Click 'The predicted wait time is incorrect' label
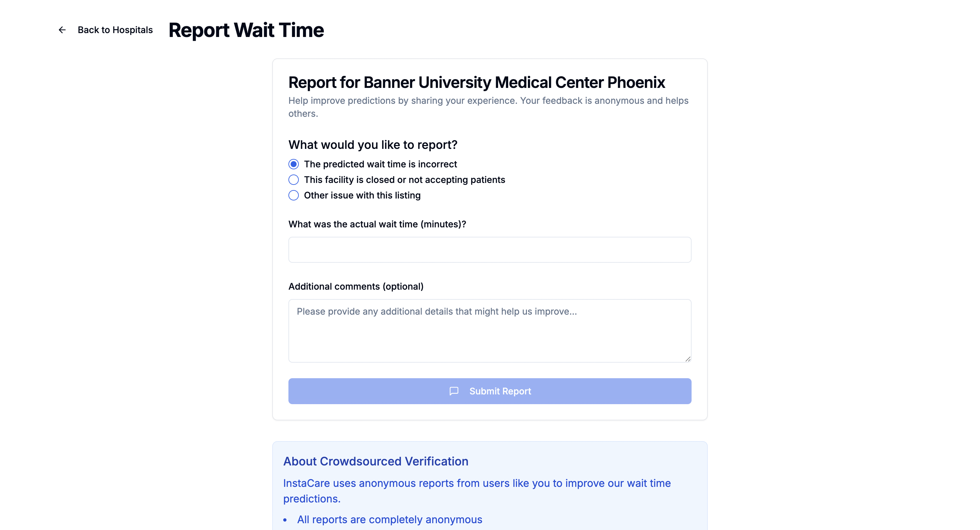The height and width of the screenshot is (530, 980). 380,164
